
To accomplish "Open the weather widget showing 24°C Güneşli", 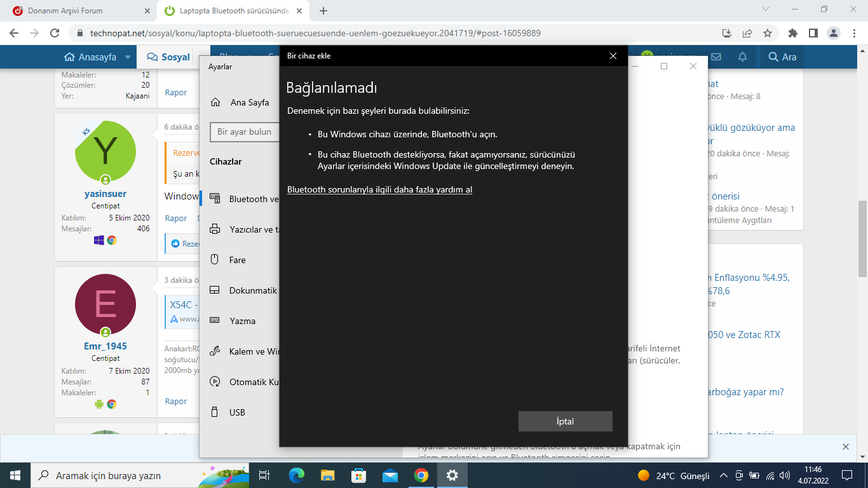I will (x=674, y=475).
